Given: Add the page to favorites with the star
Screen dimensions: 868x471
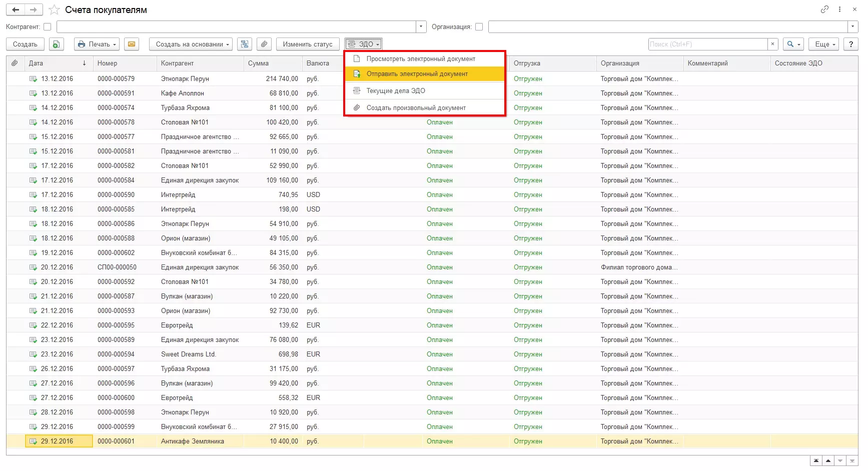Looking at the screenshot, I should pyautogui.click(x=54, y=10).
